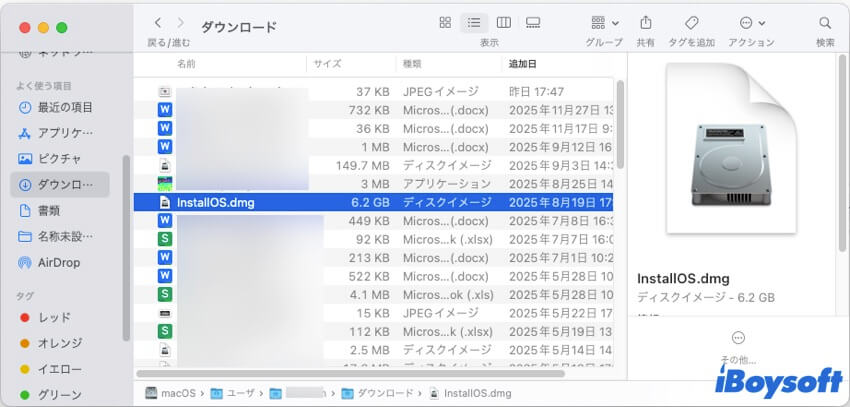Click the 2025年8月25日 date cell

coord(561,184)
